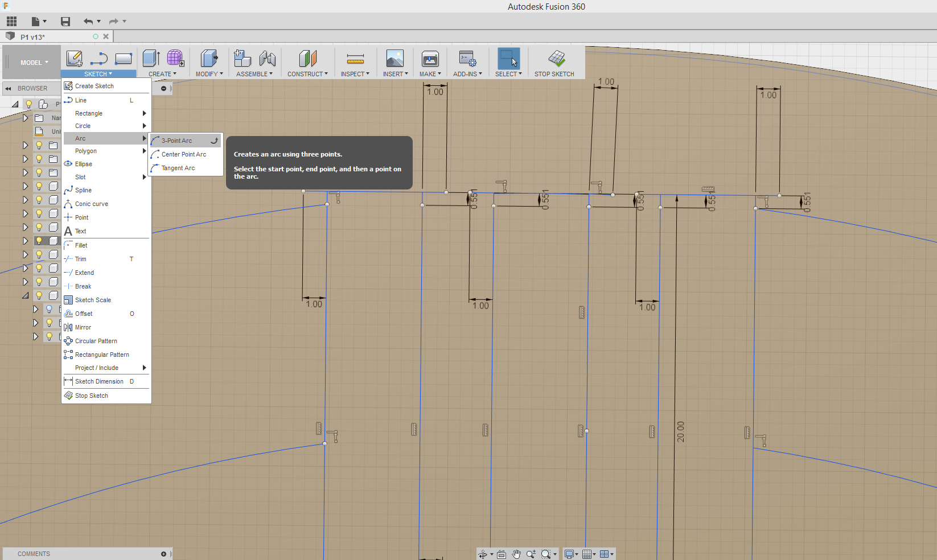This screenshot has width=937, height=560.
Task: Open the MAKE dropdown menu
Action: [x=430, y=74]
